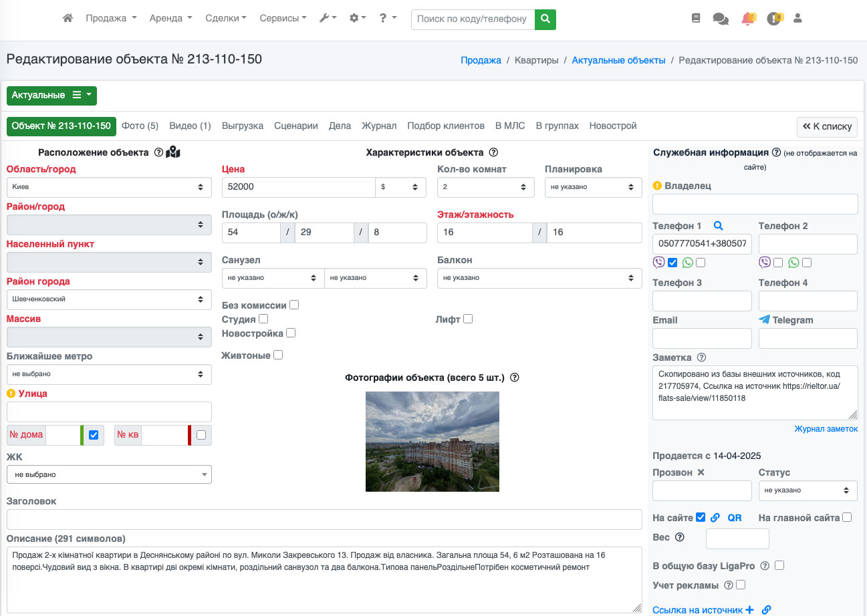
Task: Open the chat messages icon
Action: coord(721,19)
